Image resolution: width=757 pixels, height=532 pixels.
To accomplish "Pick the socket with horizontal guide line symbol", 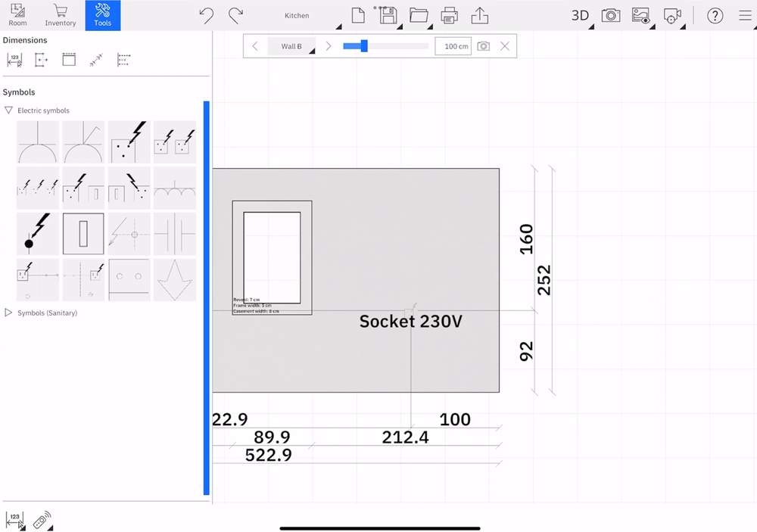I will [x=38, y=279].
